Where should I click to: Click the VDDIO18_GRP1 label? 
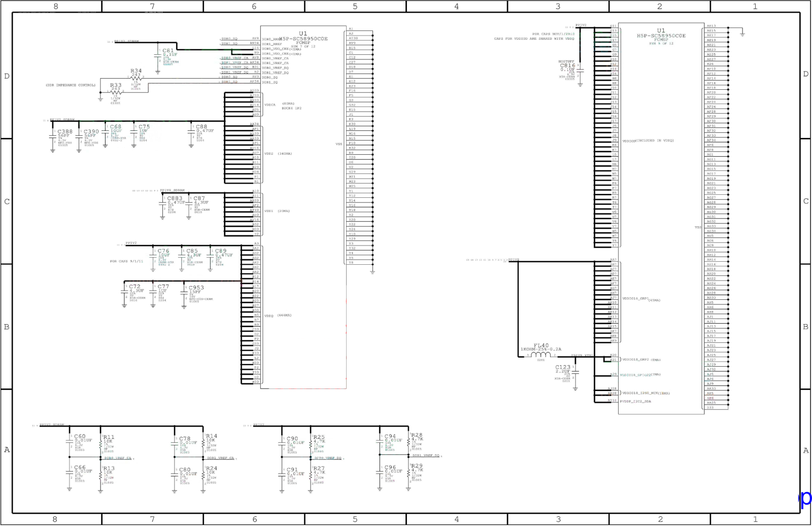(x=635, y=299)
